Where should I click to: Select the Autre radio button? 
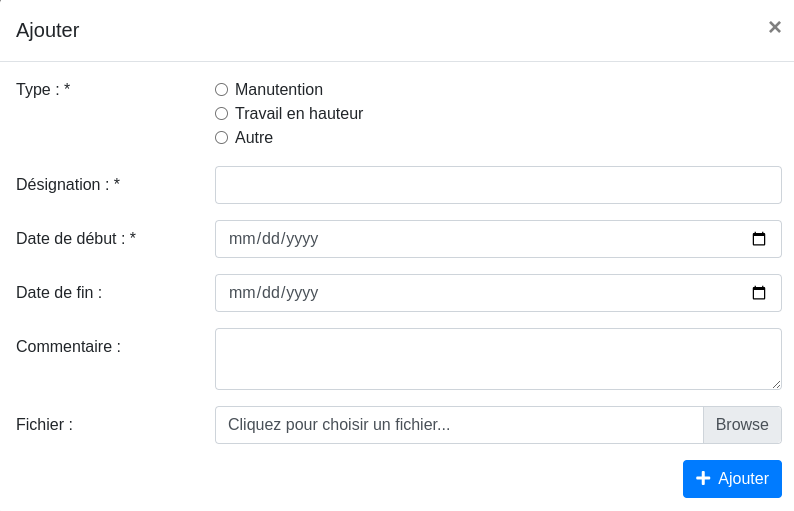click(x=222, y=138)
